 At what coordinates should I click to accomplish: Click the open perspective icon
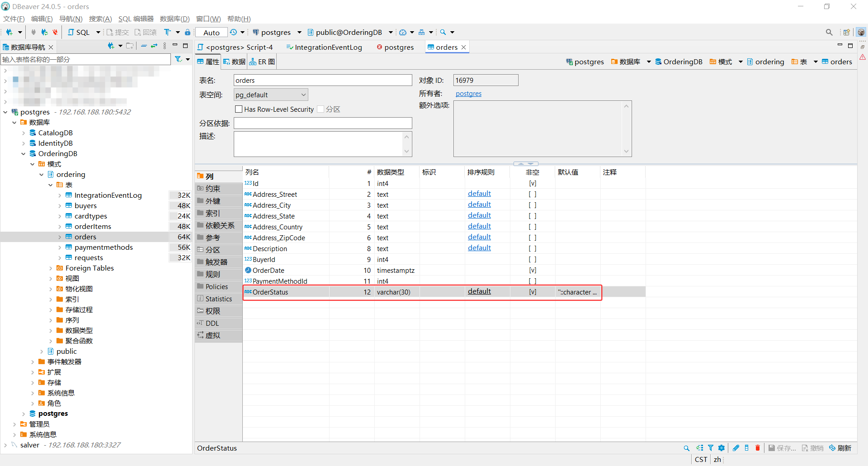(x=847, y=32)
